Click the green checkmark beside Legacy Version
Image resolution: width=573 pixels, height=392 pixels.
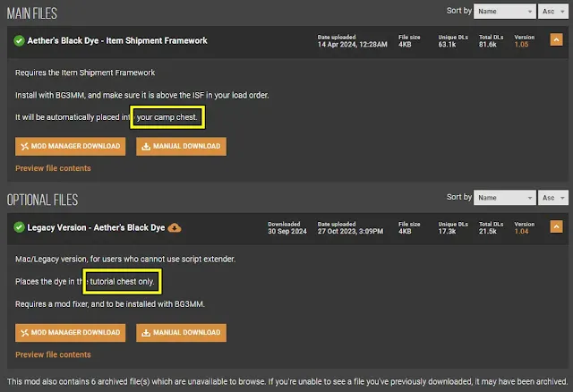point(19,227)
